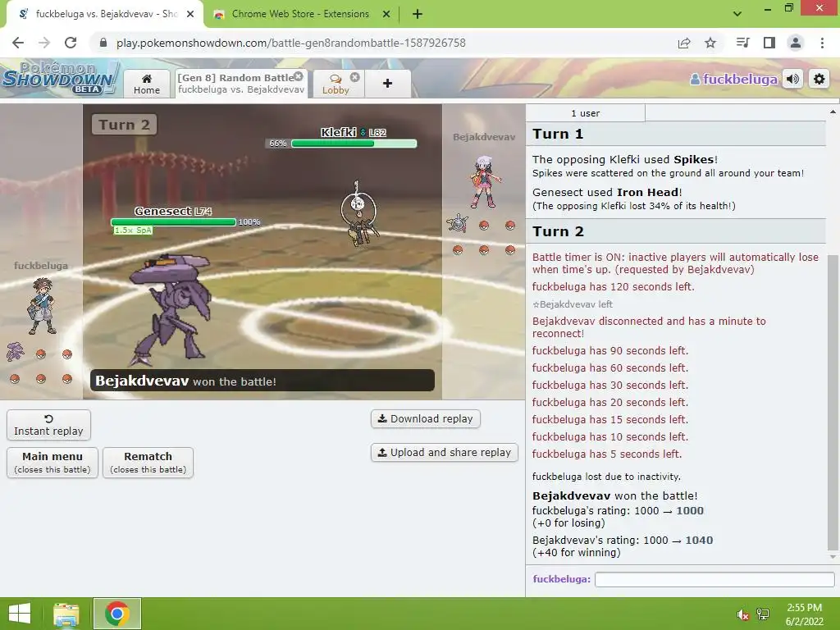Open a new Chrome tab

tap(418, 14)
